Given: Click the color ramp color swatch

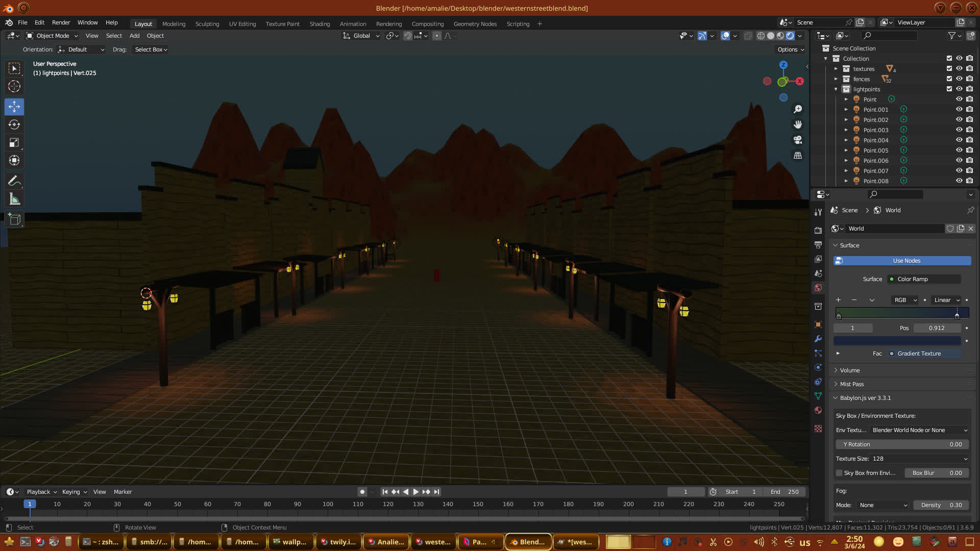Looking at the screenshot, I should point(897,341).
